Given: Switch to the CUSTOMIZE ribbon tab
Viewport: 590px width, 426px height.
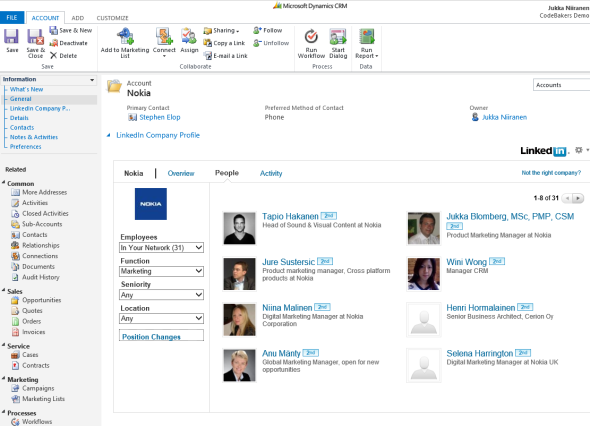Looking at the screenshot, I should pos(112,18).
